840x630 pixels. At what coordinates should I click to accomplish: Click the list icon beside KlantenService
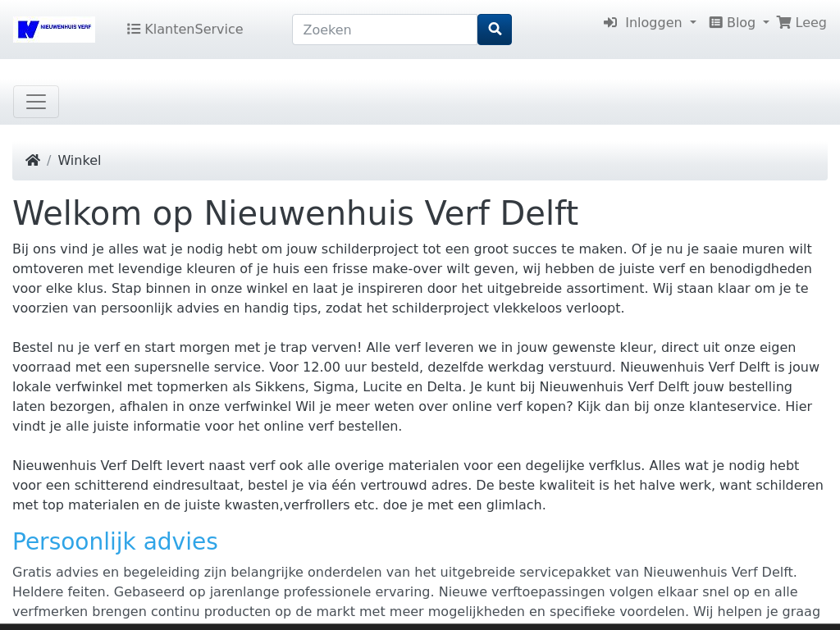134,30
